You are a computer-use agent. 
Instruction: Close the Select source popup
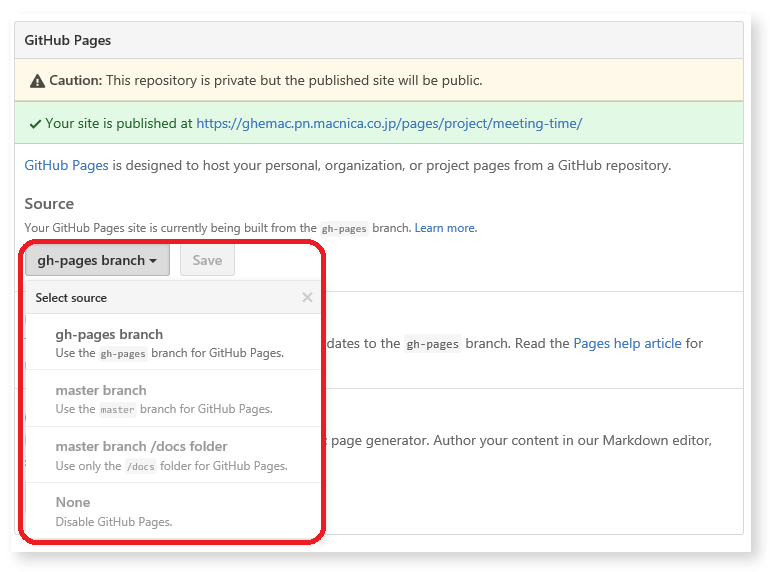(x=307, y=298)
